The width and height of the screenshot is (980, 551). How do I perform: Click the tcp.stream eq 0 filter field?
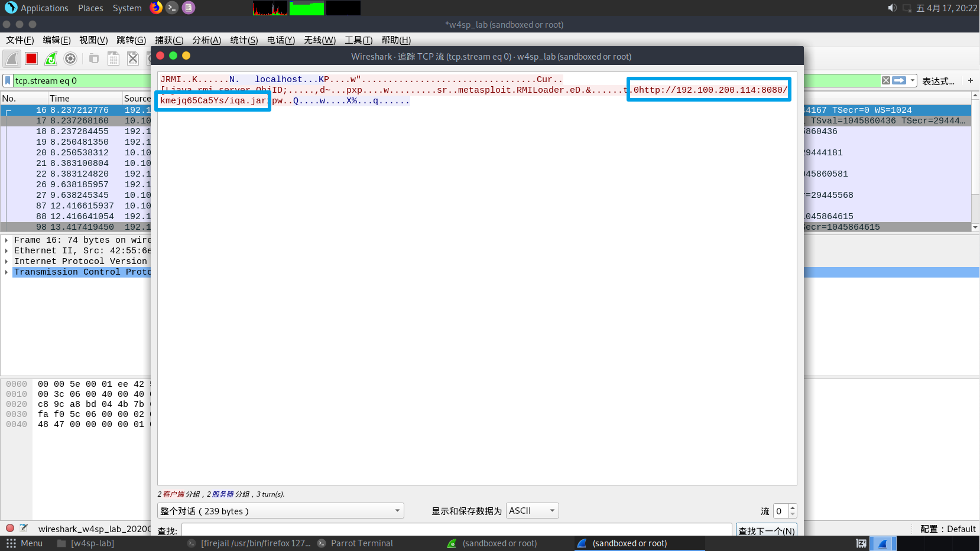coord(83,80)
